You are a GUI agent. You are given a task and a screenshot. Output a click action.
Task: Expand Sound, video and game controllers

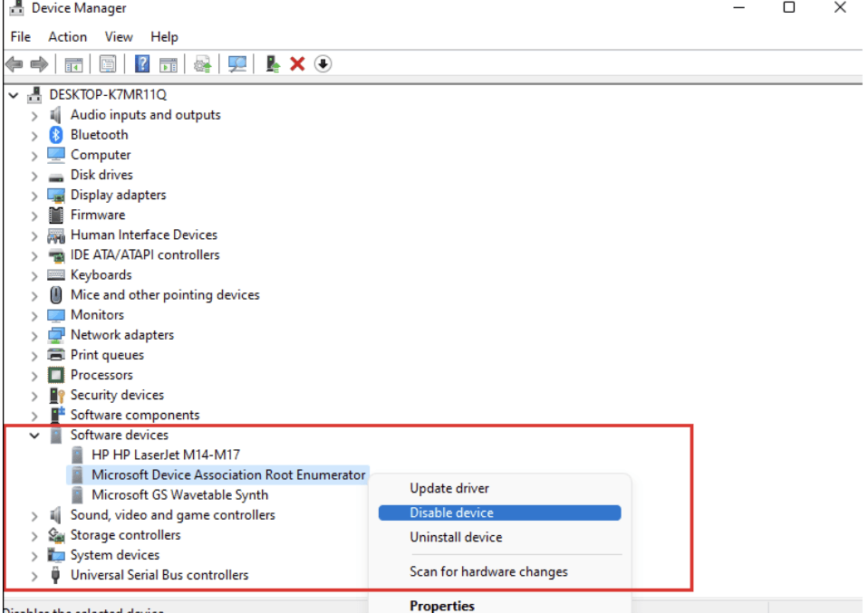click(x=34, y=515)
